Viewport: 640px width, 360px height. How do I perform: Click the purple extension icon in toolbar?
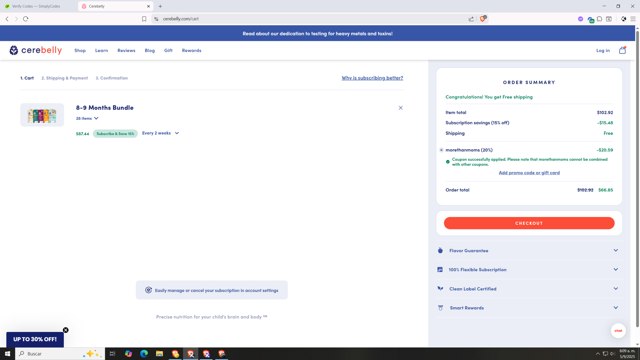[x=580, y=19]
